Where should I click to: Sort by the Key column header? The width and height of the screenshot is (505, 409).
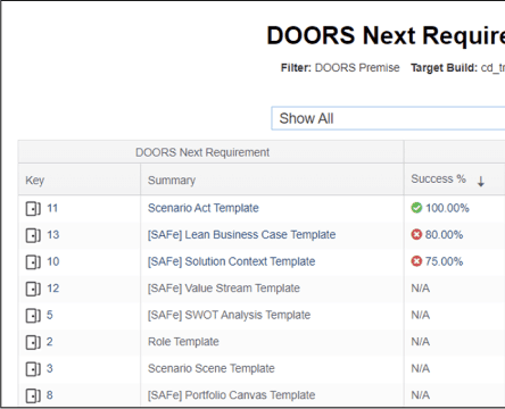coord(35,180)
